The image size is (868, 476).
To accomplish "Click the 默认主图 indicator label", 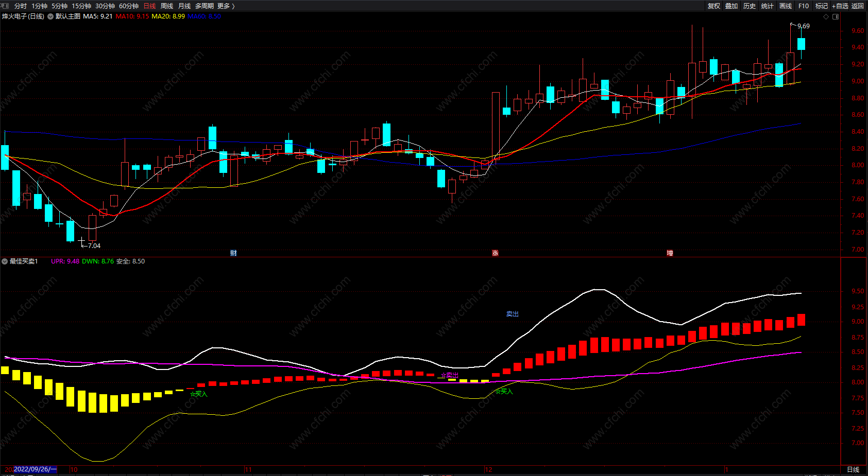I will click(x=68, y=16).
